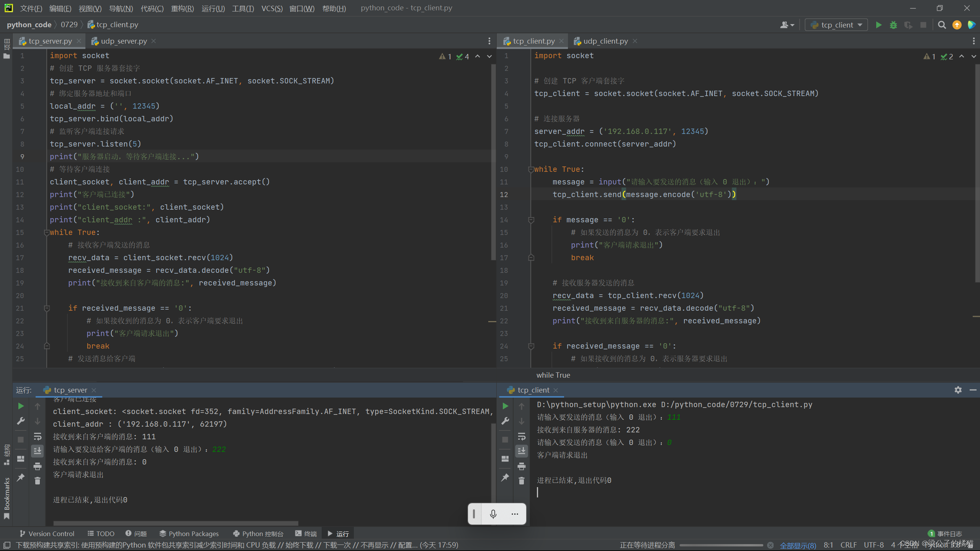
Task: Switch to the udp_client.py tab
Action: click(x=605, y=41)
